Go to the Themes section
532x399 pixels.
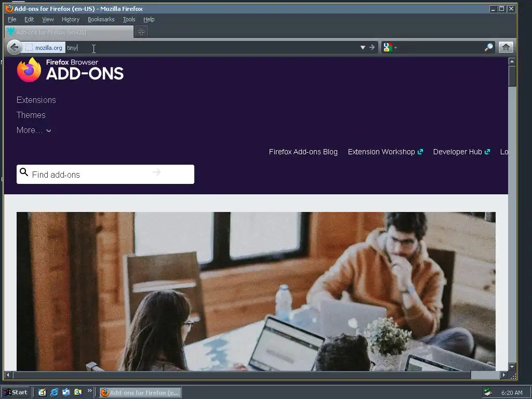(31, 115)
